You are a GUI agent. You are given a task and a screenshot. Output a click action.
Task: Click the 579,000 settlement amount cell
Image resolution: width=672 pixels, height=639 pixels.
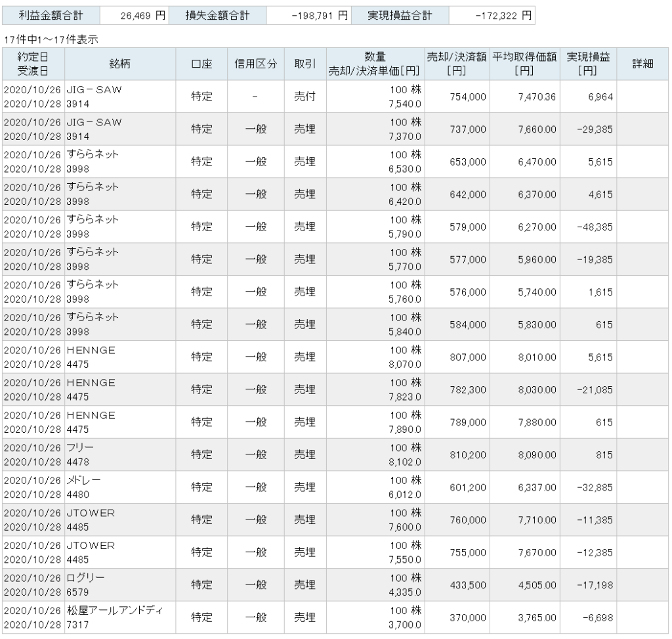457,227
